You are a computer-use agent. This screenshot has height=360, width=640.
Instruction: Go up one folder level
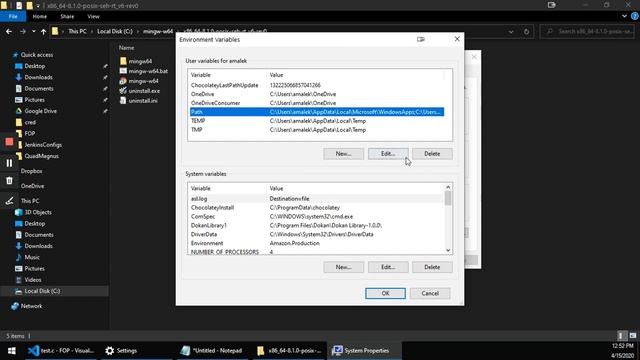(43, 31)
